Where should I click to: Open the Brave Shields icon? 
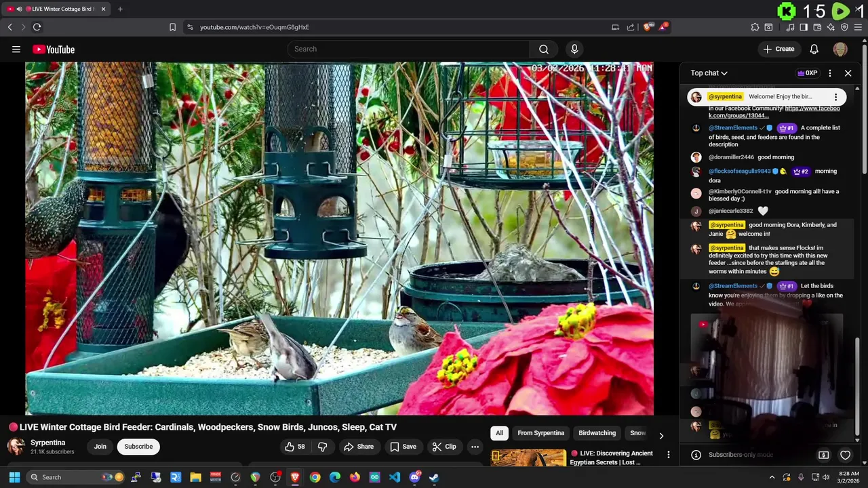tap(648, 27)
